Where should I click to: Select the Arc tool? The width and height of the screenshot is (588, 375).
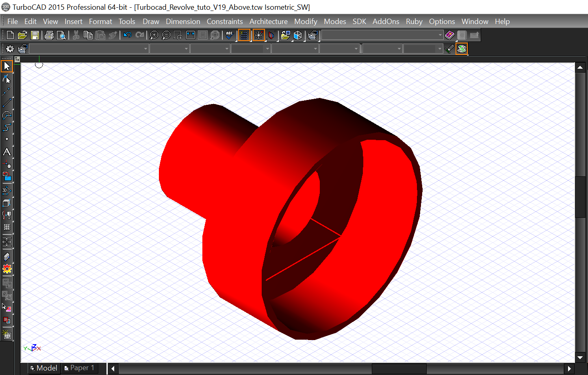[7, 115]
